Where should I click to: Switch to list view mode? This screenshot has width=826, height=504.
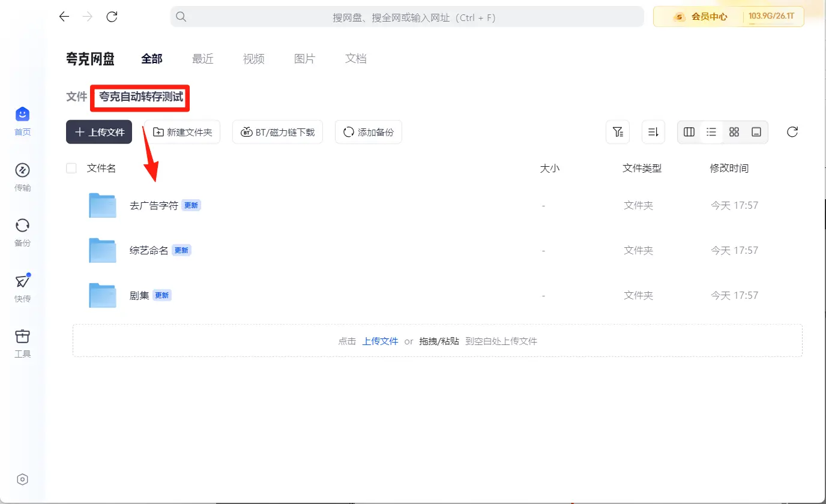[x=711, y=132]
